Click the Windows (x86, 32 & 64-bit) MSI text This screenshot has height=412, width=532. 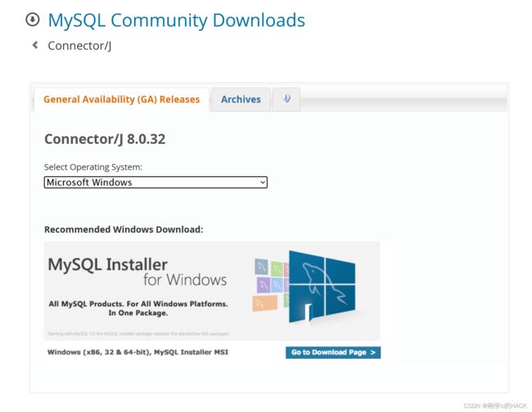click(138, 352)
